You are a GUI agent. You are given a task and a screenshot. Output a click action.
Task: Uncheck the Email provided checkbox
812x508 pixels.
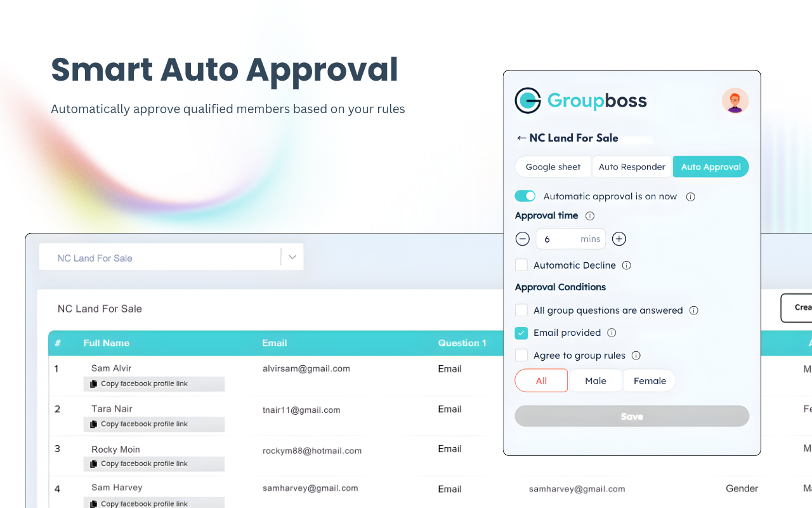tap(521, 333)
